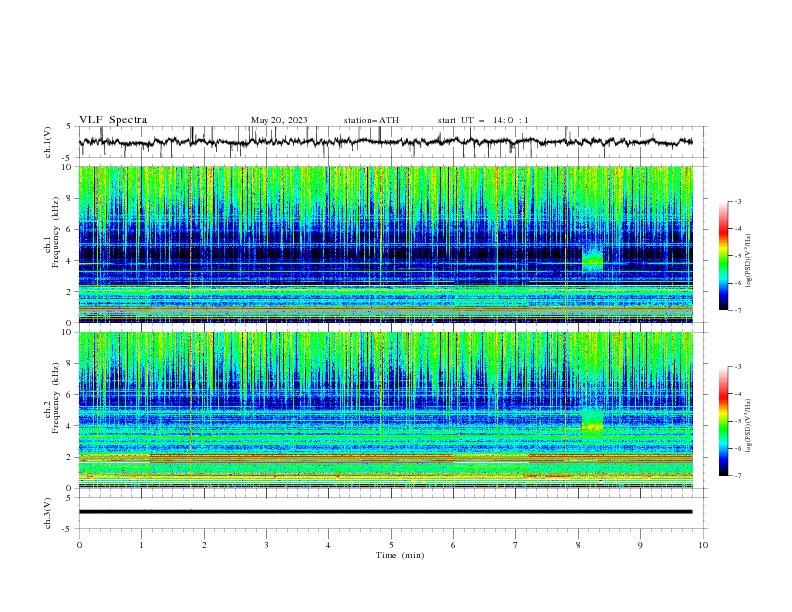Click time axis tick label "8"
Viewport: 792px width, 612px height.
578,545
